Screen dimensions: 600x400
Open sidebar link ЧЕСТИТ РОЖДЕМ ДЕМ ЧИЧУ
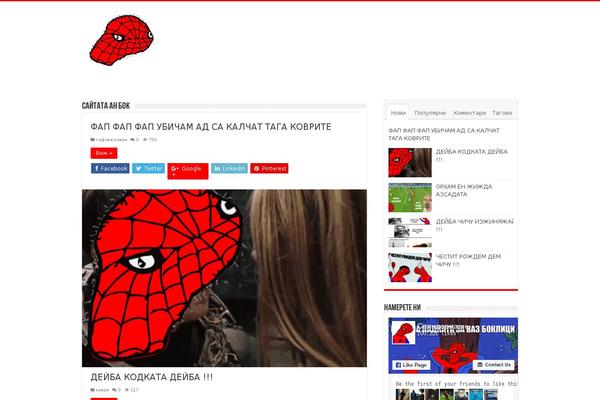coord(468,260)
